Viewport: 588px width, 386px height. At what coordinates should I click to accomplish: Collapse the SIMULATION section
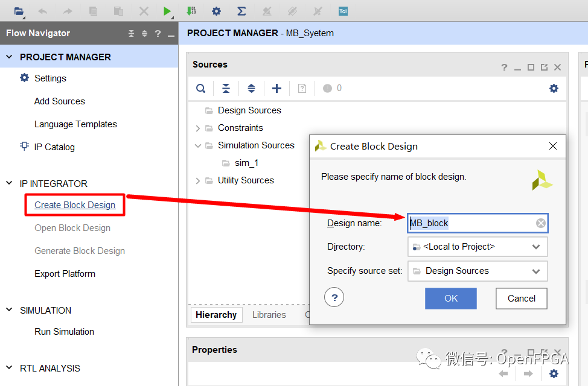(x=10, y=310)
